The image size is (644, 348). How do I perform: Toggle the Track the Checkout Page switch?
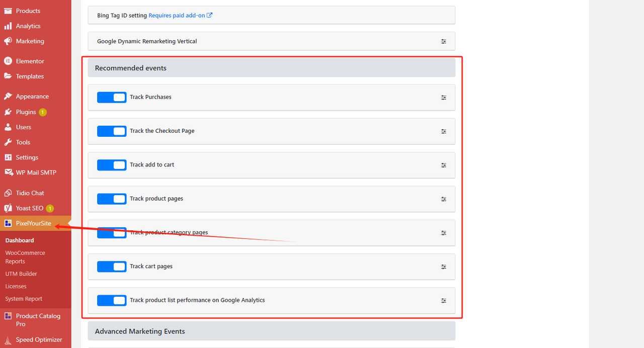click(112, 131)
